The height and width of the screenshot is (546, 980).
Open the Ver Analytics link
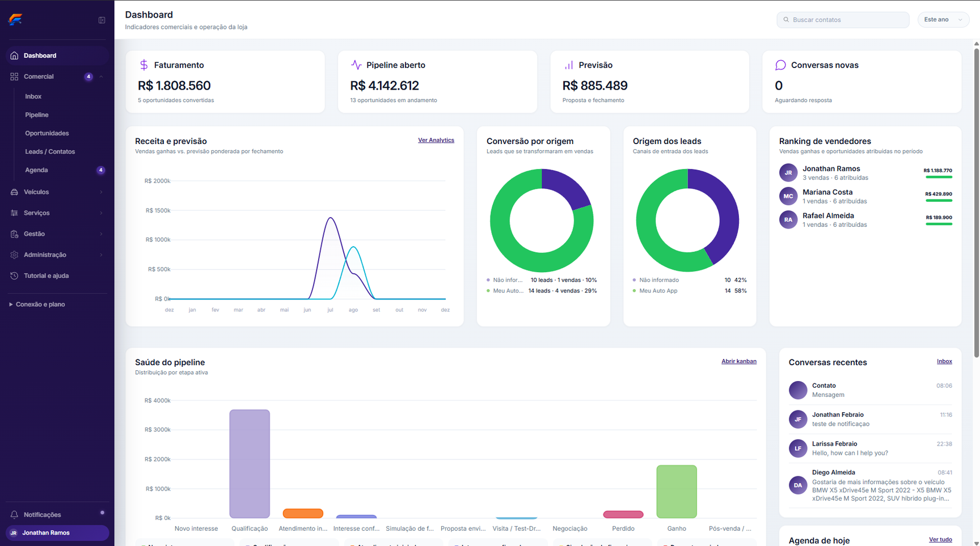coord(436,140)
